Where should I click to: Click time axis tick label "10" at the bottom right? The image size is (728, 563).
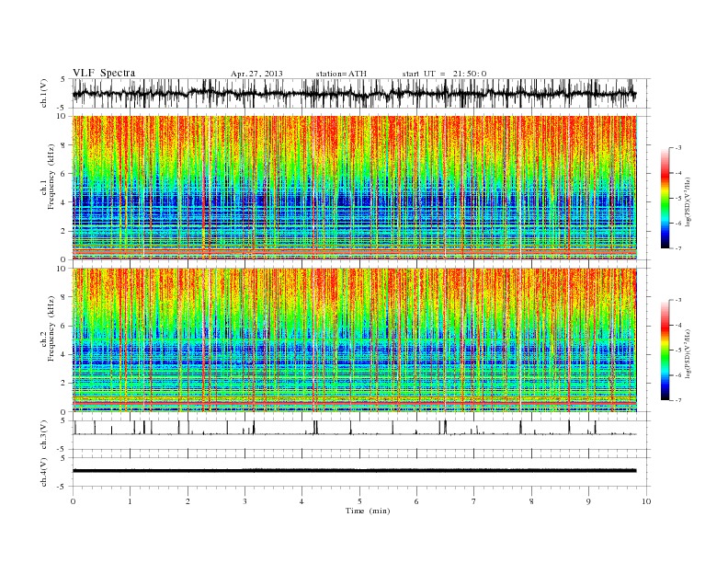point(646,501)
